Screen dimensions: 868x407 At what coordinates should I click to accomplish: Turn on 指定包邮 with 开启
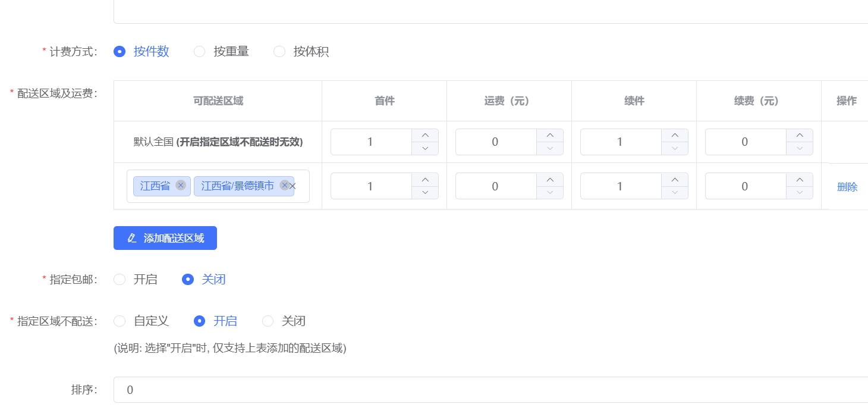pyautogui.click(x=136, y=279)
